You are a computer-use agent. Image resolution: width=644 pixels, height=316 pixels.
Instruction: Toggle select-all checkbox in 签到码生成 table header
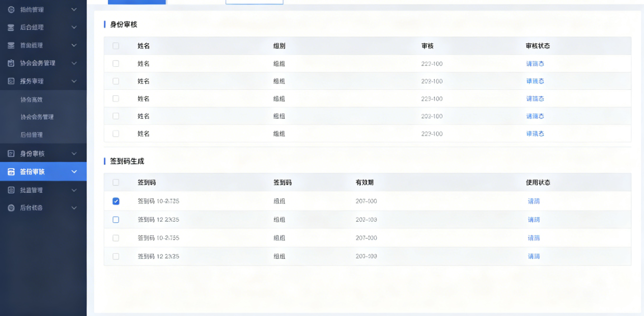click(x=116, y=182)
